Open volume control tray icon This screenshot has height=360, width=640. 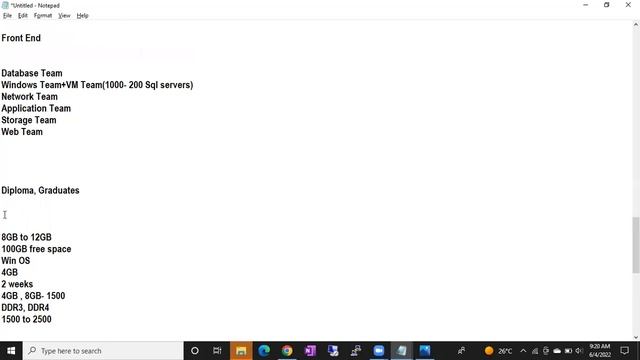coord(579,351)
